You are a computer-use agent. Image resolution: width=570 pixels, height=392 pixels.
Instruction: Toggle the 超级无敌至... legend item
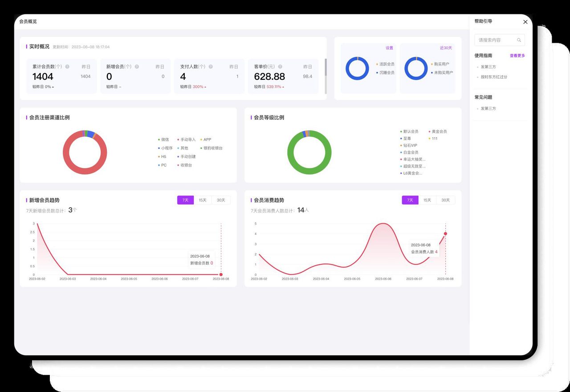(412, 166)
